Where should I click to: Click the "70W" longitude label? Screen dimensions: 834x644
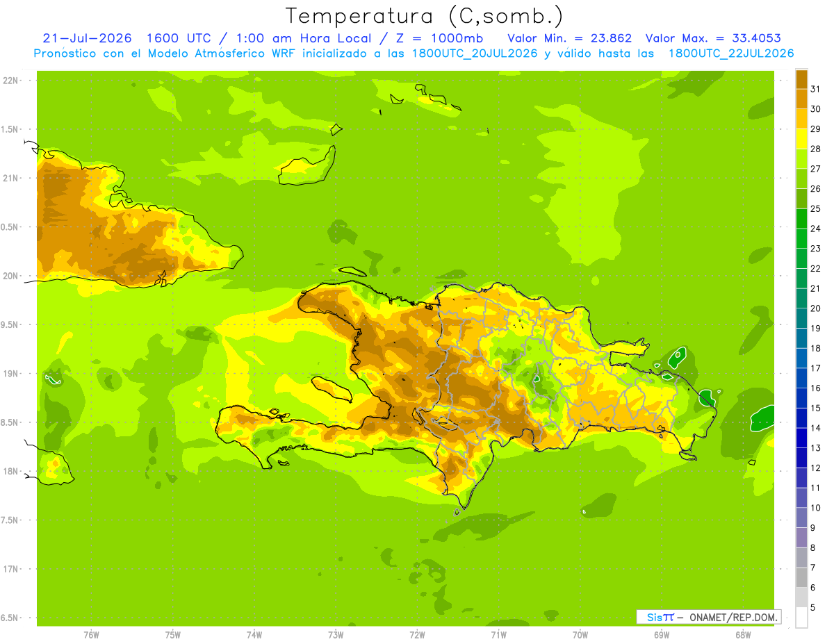pos(580,634)
